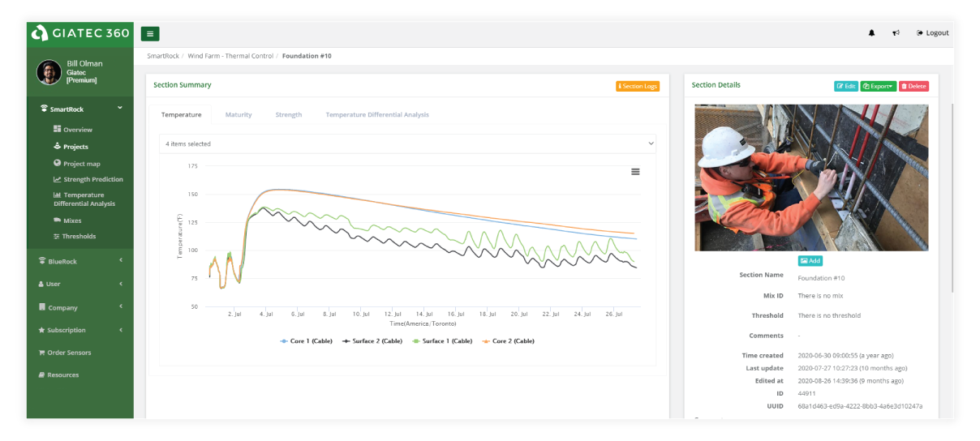Click the worker section photo thumbnail

click(x=811, y=178)
